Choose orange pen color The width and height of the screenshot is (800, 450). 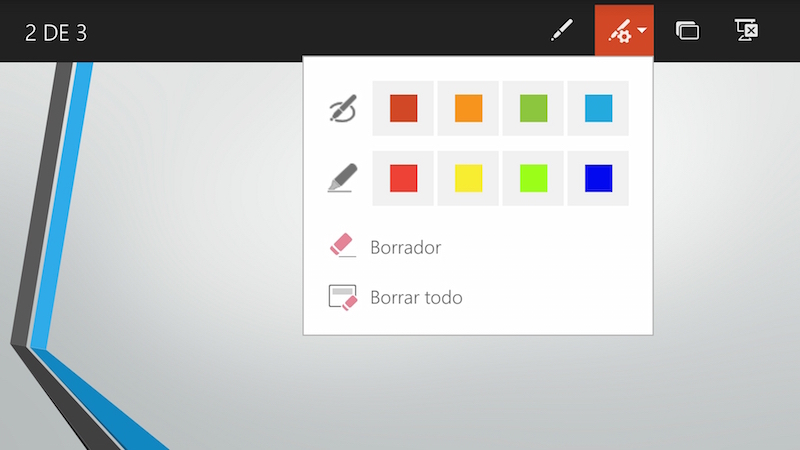468,108
